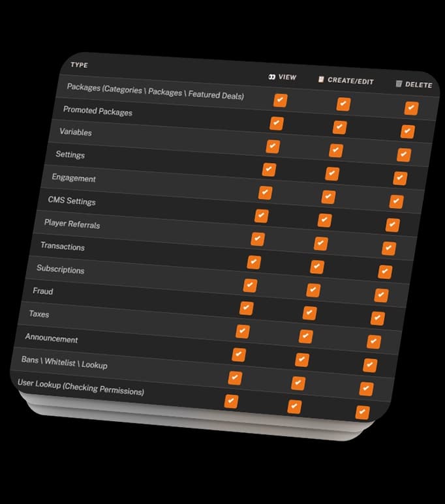
Task: Click the eye icon beside VIEW header
Action: tap(272, 77)
